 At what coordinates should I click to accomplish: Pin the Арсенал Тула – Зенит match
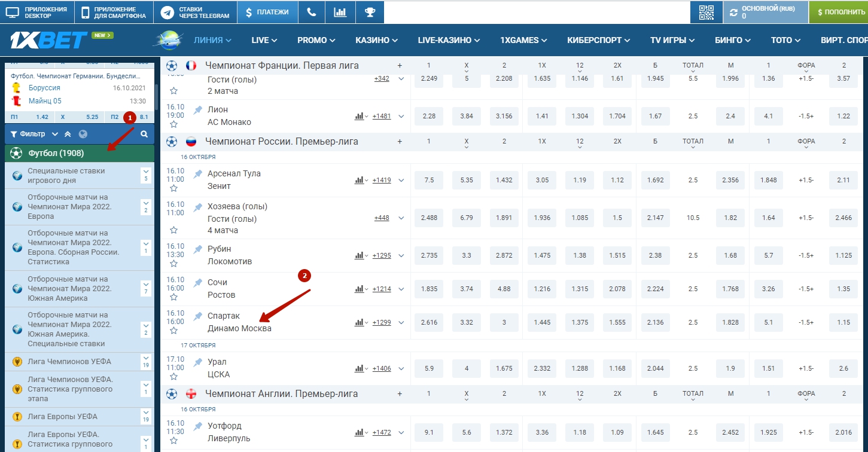click(x=198, y=174)
